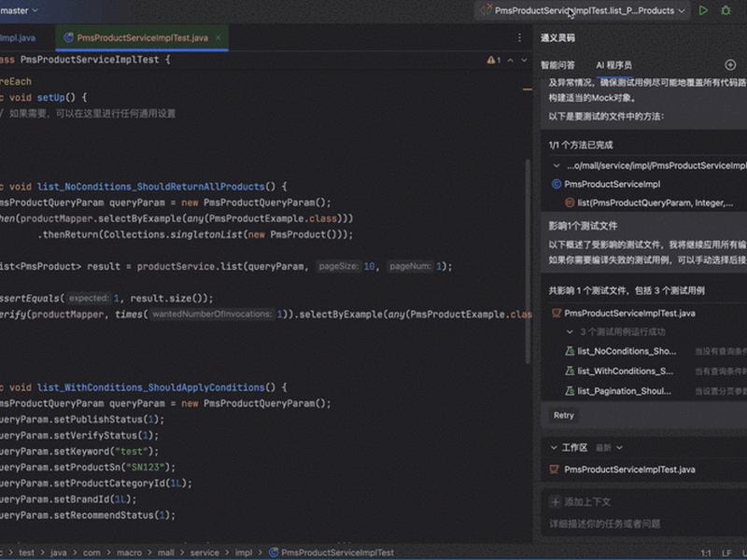
Task: Click the PmsProductServiceImplTest breadcrumb
Action: pyautogui.click(x=332, y=553)
